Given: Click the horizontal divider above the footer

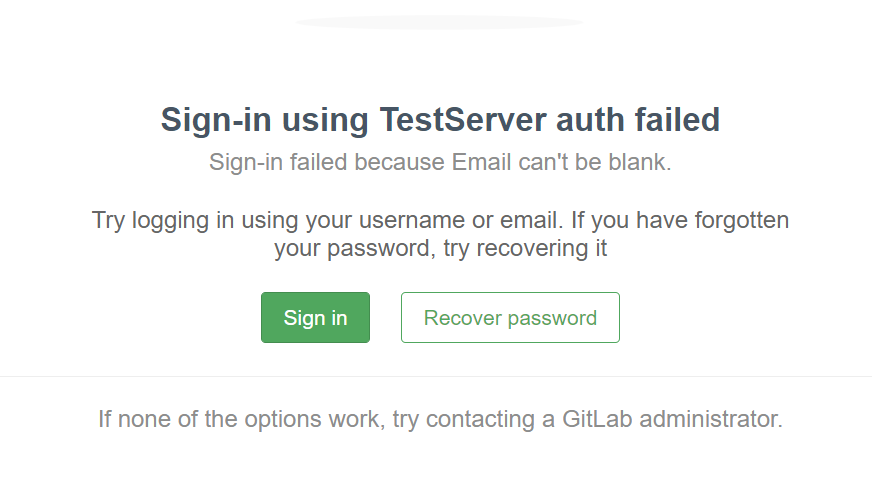Looking at the screenshot, I should (x=436, y=377).
